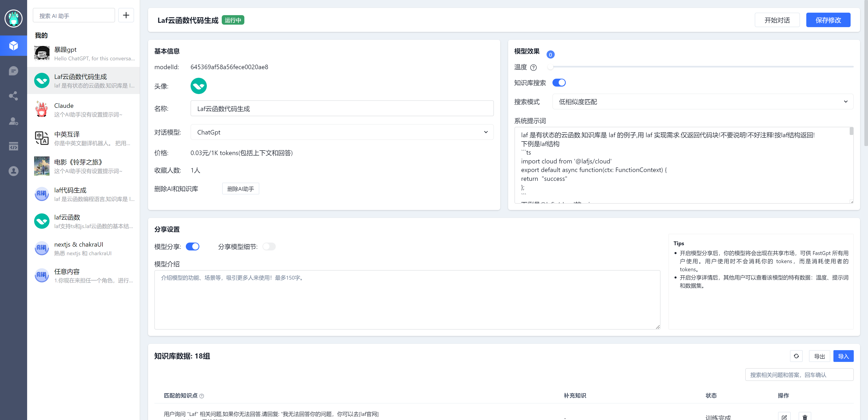Click the 保存修改 button
The width and height of the screenshot is (868, 420).
point(828,20)
